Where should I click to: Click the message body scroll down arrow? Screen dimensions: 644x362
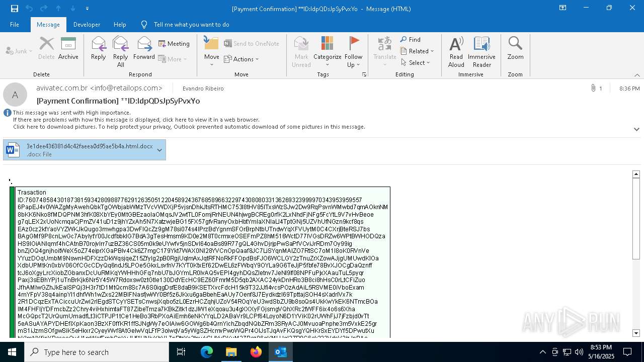(x=636, y=333)
